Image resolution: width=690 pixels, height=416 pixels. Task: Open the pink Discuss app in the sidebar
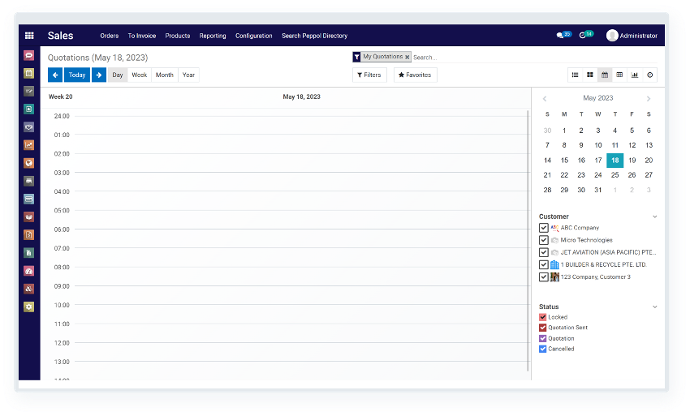[x=29, y=55]
